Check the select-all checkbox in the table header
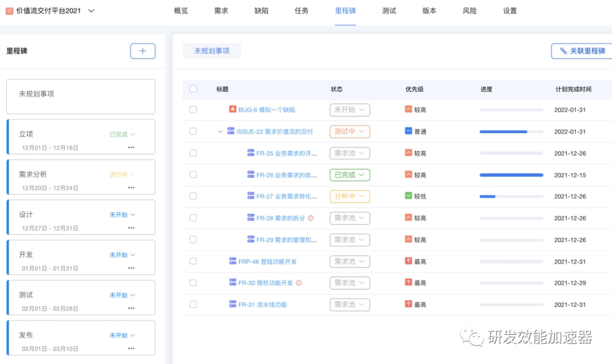Image resolution: width=612 pixels, height=364 pixels. click(192, 89)
